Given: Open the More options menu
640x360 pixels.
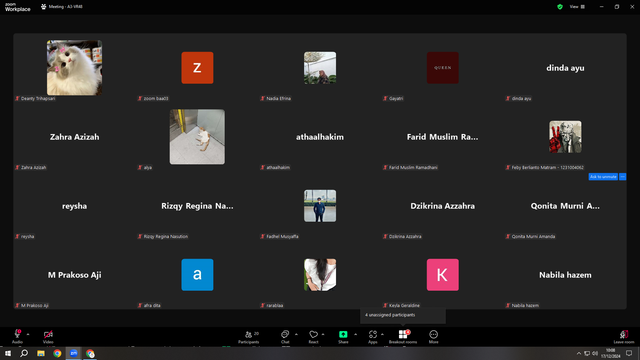Looking at the screenshot, I should click(433, 336).
